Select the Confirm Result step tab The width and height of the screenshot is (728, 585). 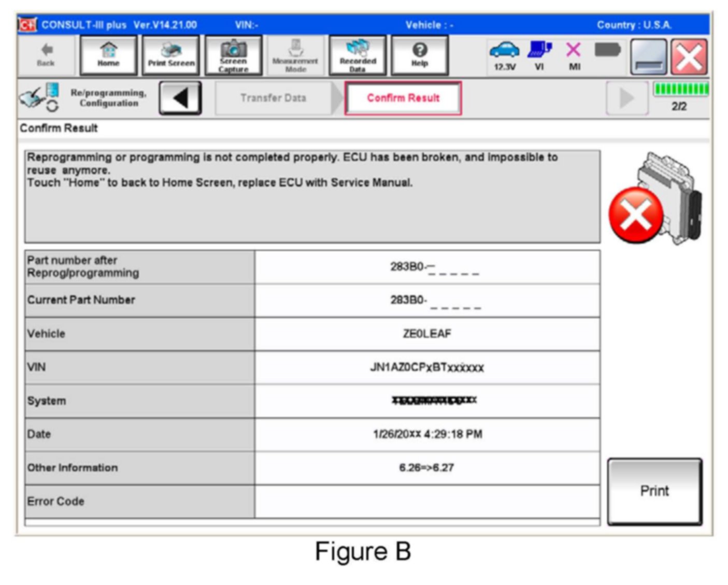(403, 98)
